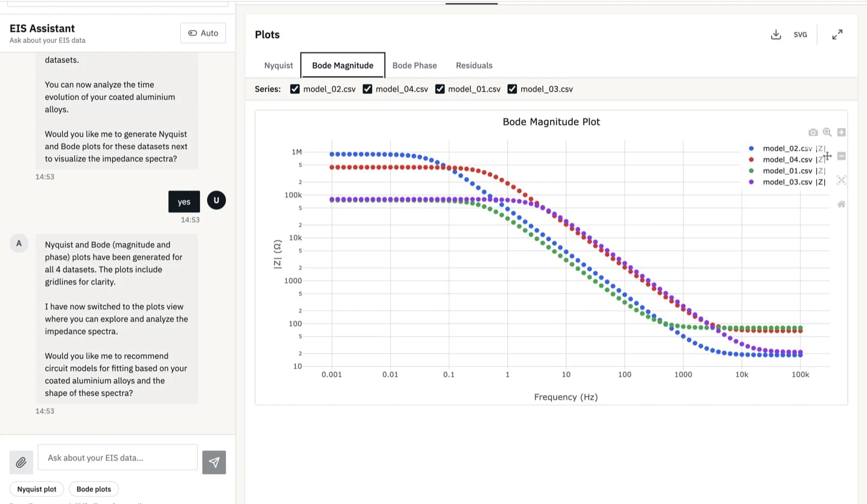Viewport: 867px width, 504px height.
Task: Click the Frequency (Hz) axis label
Action: 566,397
